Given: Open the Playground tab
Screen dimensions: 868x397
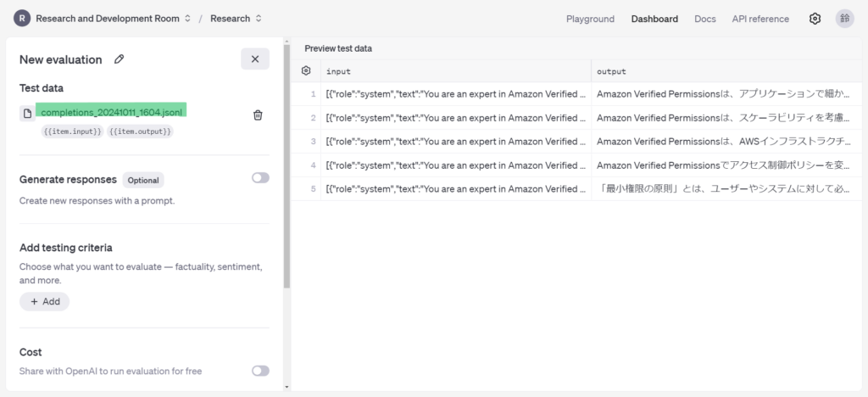Looking at the screenshot, I should click(590, 19).
